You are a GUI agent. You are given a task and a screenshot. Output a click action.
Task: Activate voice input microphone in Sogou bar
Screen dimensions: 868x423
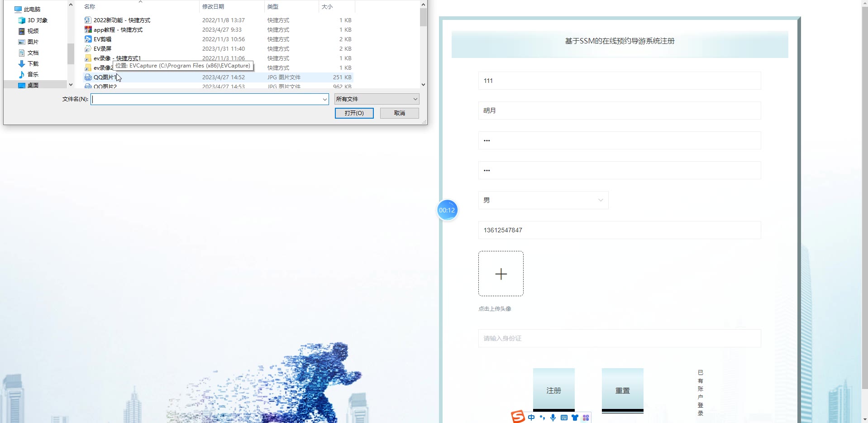point(553,418)
